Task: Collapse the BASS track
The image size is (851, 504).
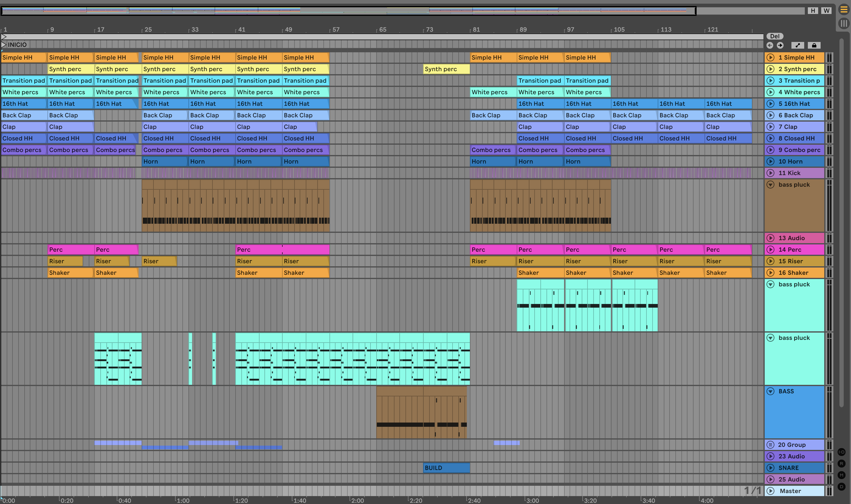Action: click(770, 391)
